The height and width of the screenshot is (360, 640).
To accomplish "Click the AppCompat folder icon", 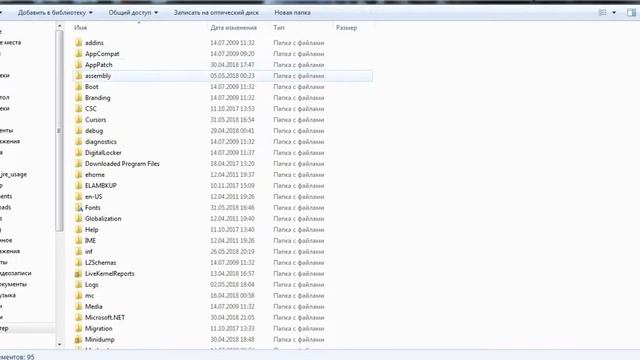I will [78, 53].
